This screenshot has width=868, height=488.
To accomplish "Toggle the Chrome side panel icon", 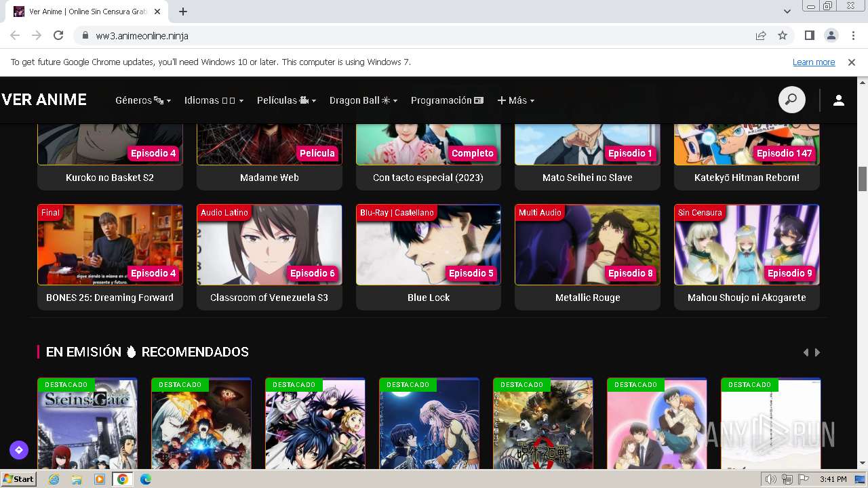I will [x=810, y=36].
